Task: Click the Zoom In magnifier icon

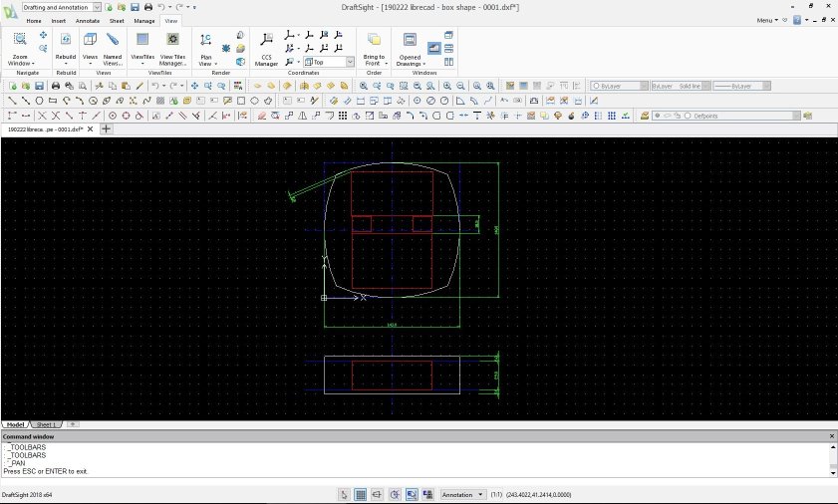Action: click(x=446, y=86)
